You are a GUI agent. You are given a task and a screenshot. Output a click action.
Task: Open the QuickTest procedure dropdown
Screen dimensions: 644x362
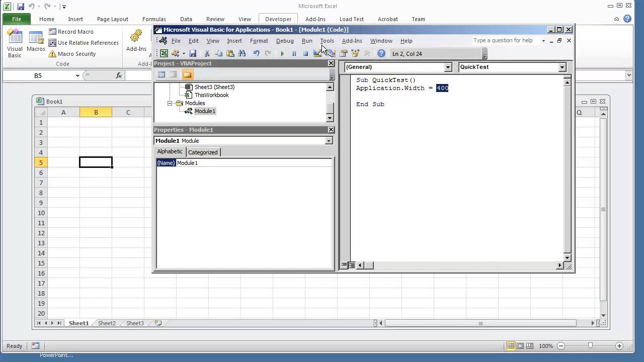[x=562, y=67]
